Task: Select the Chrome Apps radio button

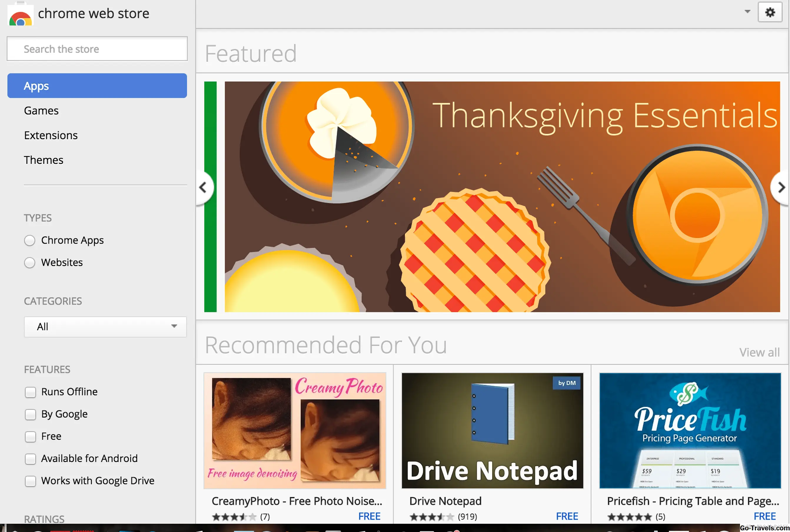Action: point(30,240)
